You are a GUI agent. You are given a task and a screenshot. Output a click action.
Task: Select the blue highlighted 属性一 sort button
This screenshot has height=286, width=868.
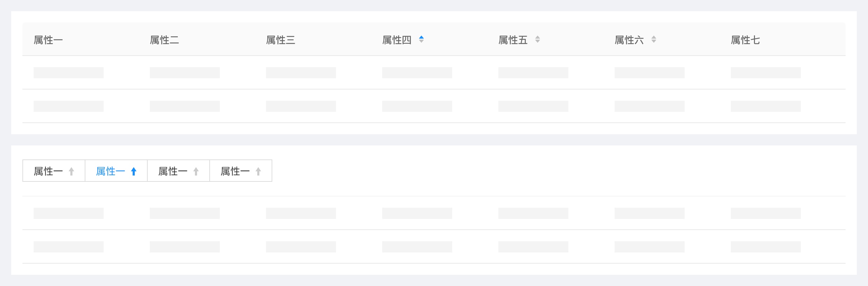point(116,171)
